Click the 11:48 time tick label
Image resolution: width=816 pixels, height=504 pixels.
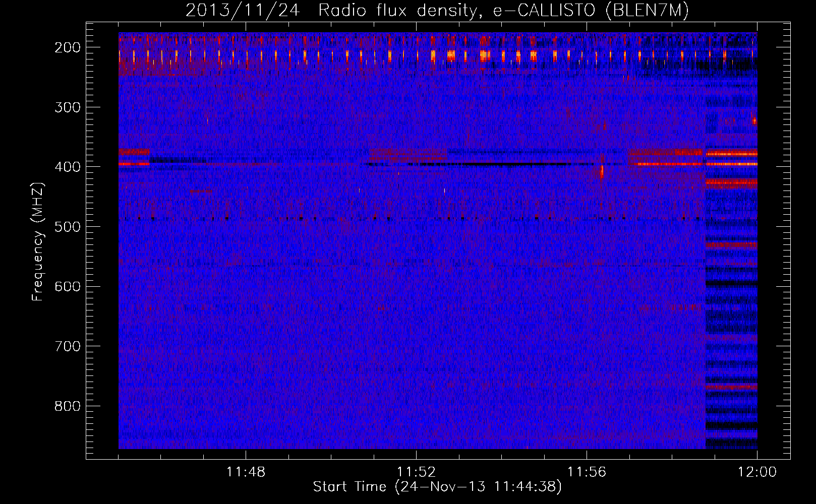click(246, 472)
